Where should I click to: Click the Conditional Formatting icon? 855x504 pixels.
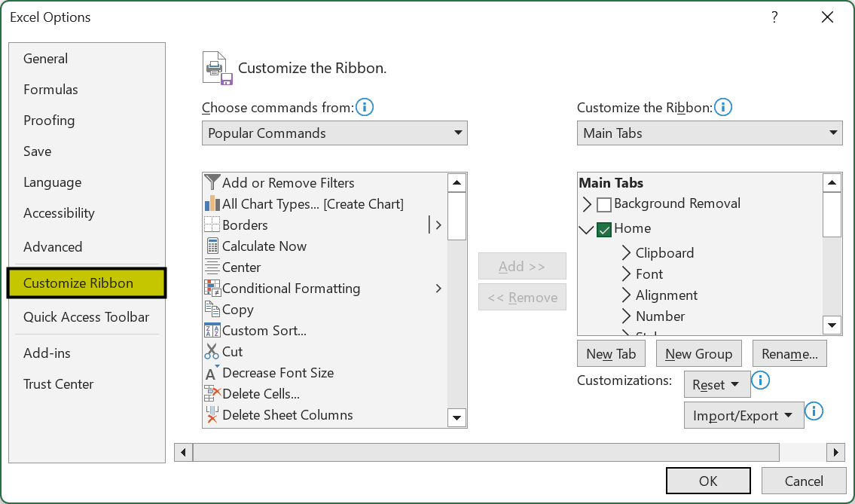coord(212,288)
